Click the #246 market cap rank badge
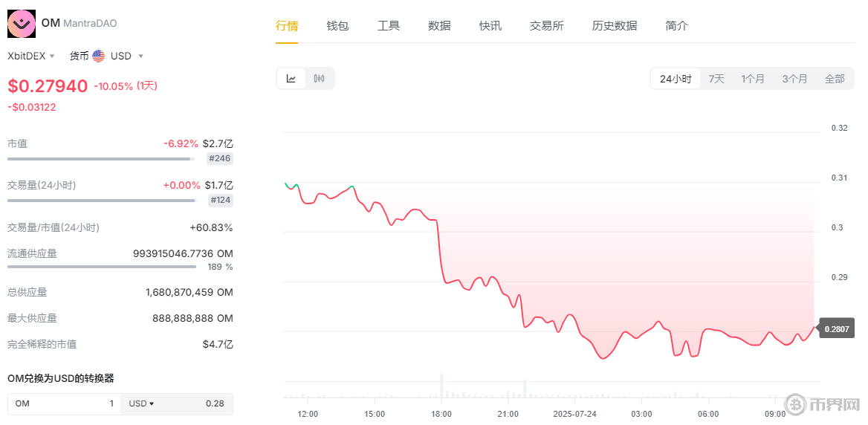This screenshot has height=425, width=868. [x=220, y=158]
